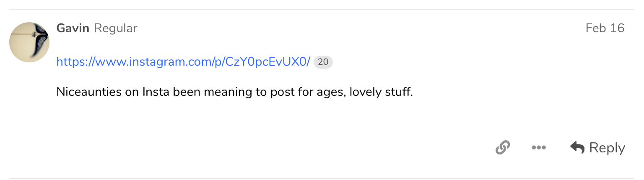Click the curved reply arrow icon
644x180 pixels.
[x=577, y=147]
